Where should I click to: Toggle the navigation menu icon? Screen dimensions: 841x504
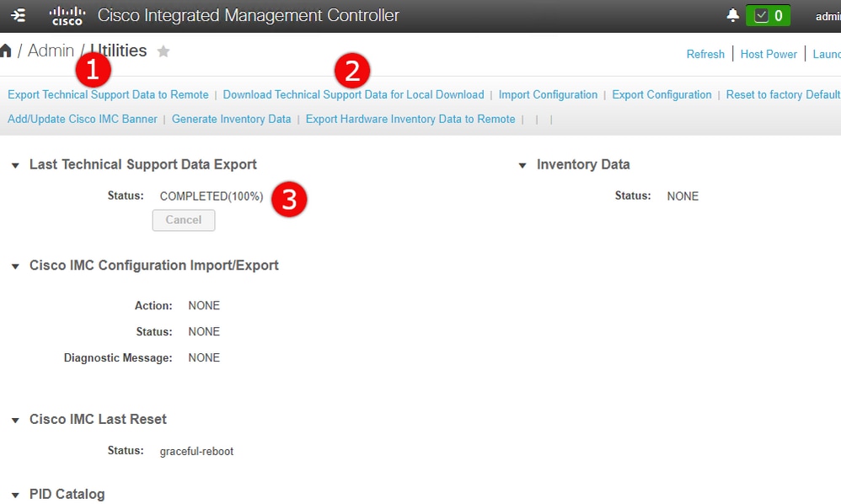19,15
